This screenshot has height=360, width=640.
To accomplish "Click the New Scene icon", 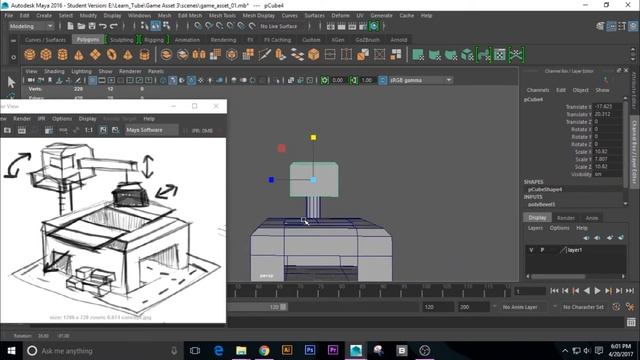I will 70,26.
